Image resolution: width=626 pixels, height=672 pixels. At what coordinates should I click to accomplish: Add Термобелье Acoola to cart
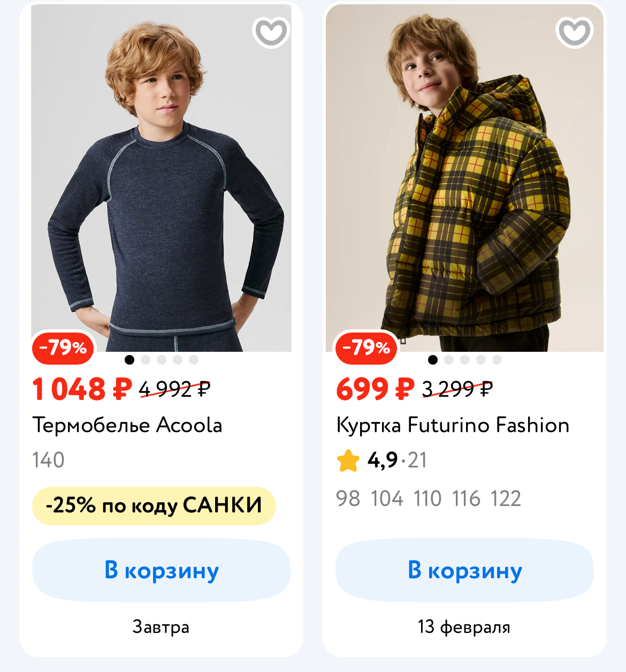coord(161,570)
